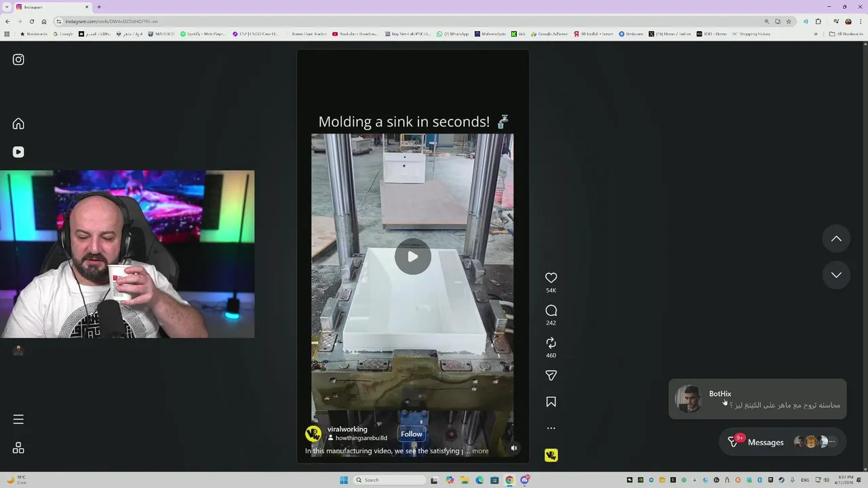The width and height of the screenshot is (868, 488).
Task: Click the messenger icon with 9+ badge
Action: coord(734,442)
